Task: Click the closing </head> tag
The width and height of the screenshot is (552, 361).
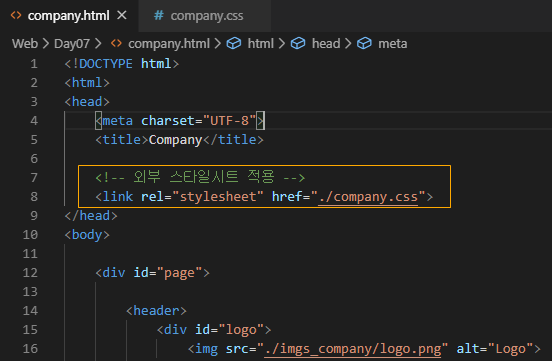Action: [91, 216]
